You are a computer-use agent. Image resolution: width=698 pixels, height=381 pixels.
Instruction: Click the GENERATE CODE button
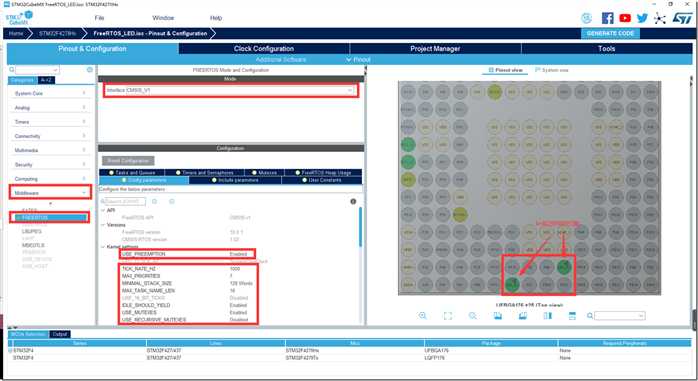[x=610, y=33]
